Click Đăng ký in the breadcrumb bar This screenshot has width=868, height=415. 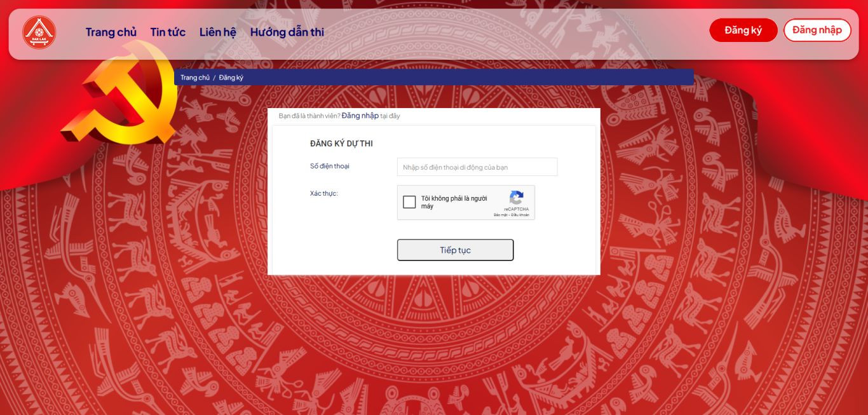[231, 78]
